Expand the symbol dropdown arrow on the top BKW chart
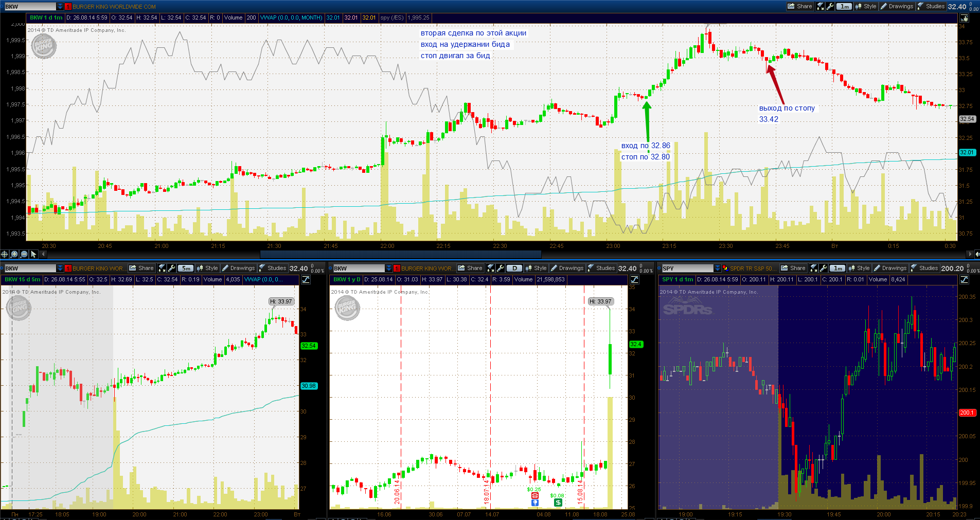The height and width of the screenshot is (520, 980). (60, 7)
